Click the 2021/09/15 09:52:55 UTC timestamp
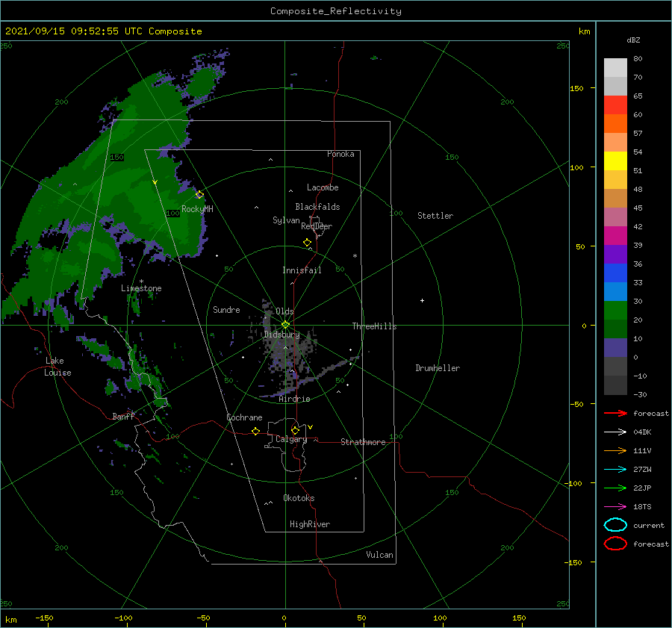 pos(74,31)
